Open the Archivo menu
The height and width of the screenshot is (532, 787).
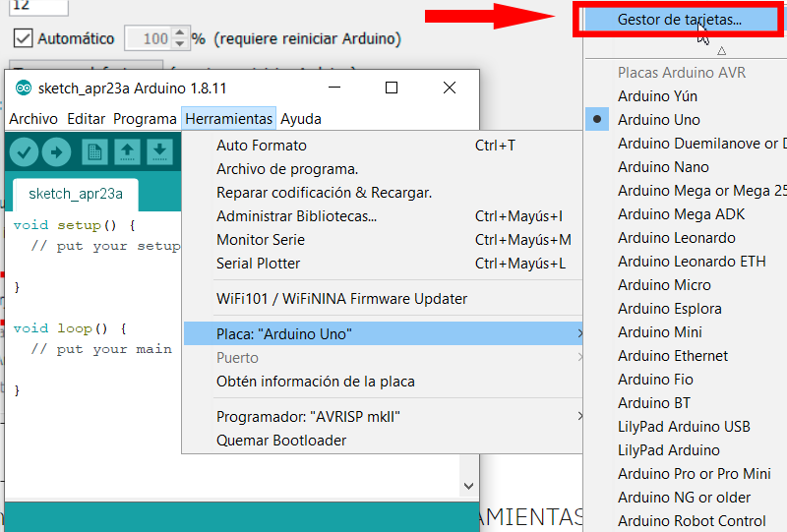click(33, 119)
